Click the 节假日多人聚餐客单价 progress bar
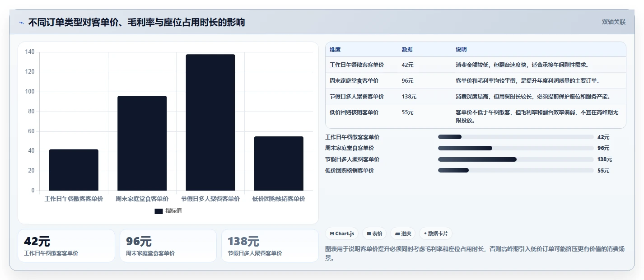This screenshot has height=280, width=644. tap(516, 159)
